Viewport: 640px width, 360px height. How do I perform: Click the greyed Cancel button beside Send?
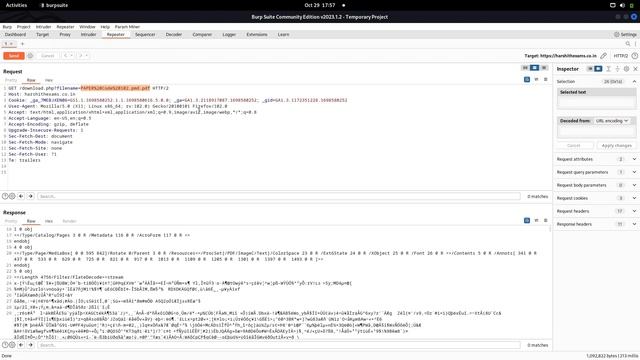click(47, 56)
